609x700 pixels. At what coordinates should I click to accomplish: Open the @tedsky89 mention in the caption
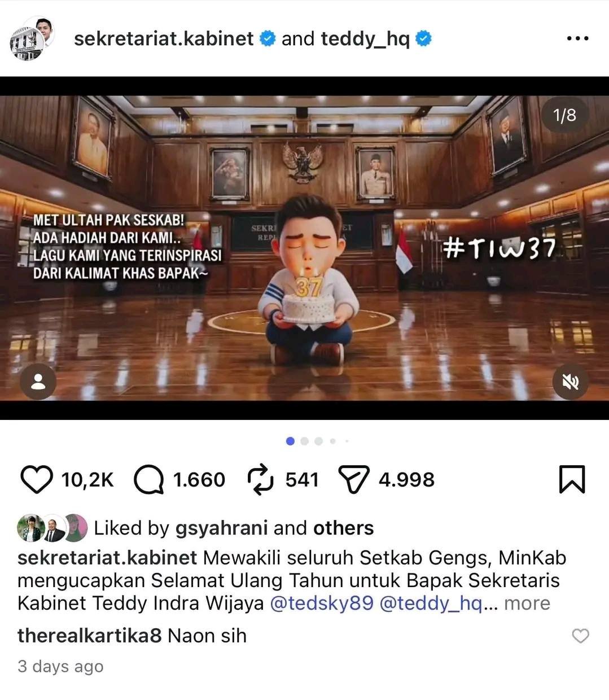[x=322, y=603]
